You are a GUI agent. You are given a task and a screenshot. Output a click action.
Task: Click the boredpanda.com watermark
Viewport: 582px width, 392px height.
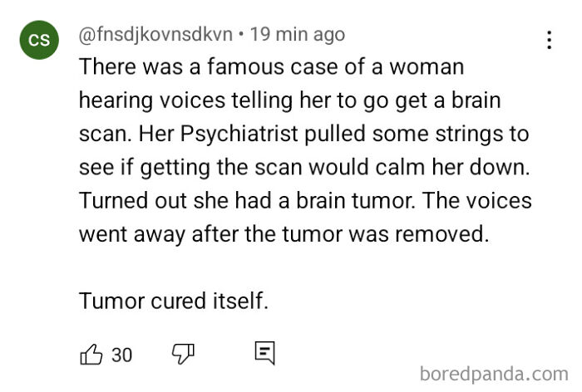(x=494, y=374)
